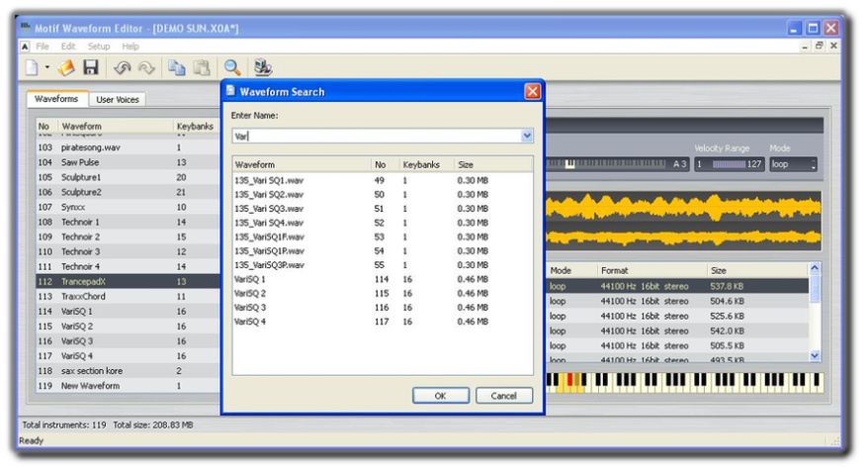Click the Waveform Search dialog title icon

(230, 91)
